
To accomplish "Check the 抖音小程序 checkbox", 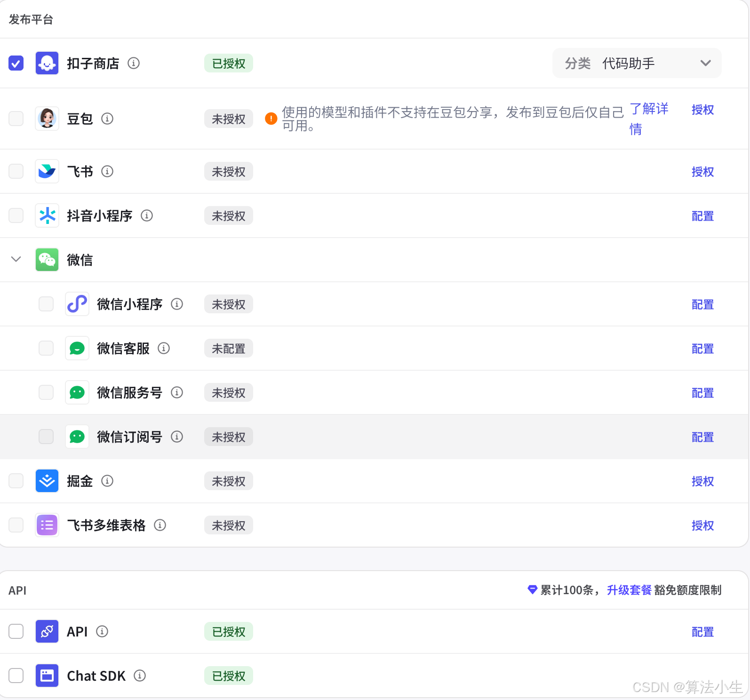I will (16, 215).
